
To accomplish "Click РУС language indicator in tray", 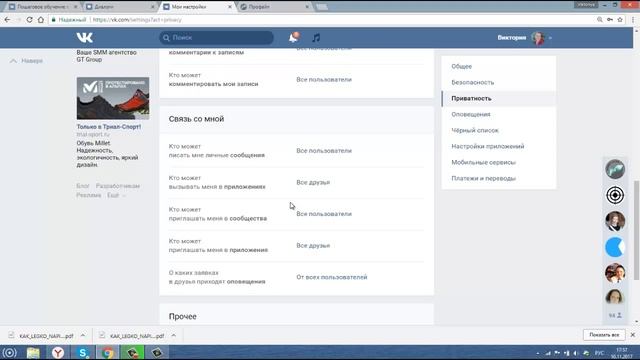I will (x=599, y=353).
